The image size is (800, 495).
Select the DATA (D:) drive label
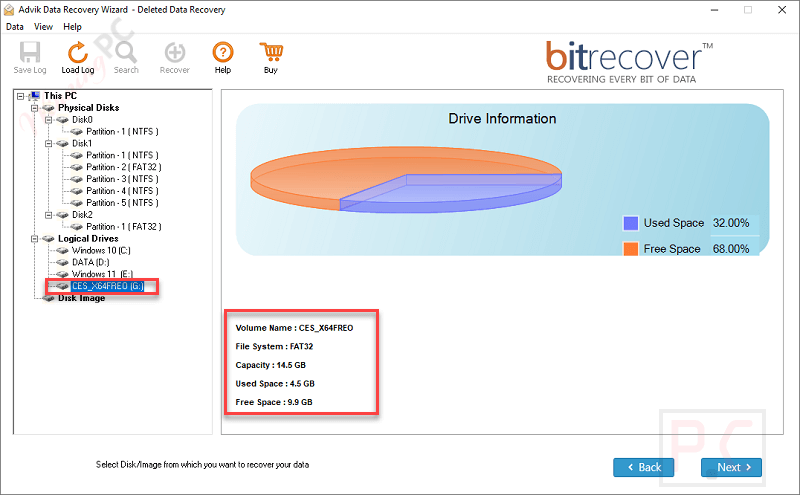[x=90, y=262]
